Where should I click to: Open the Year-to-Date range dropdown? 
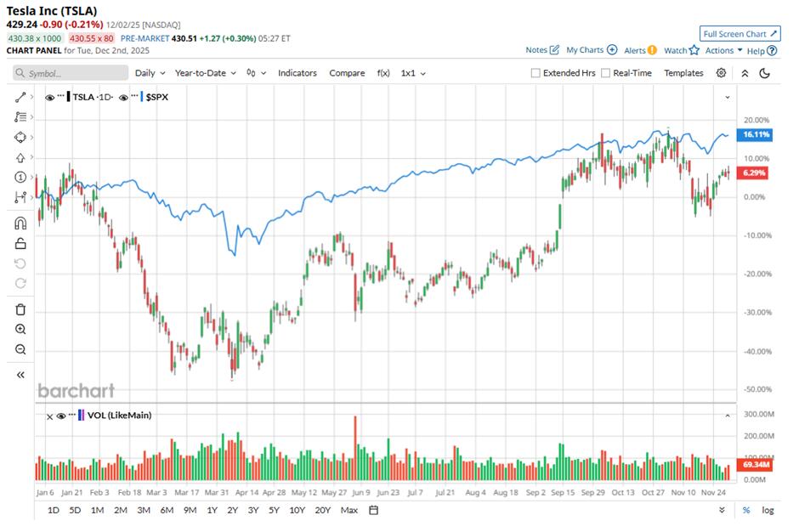click(203, 73)
